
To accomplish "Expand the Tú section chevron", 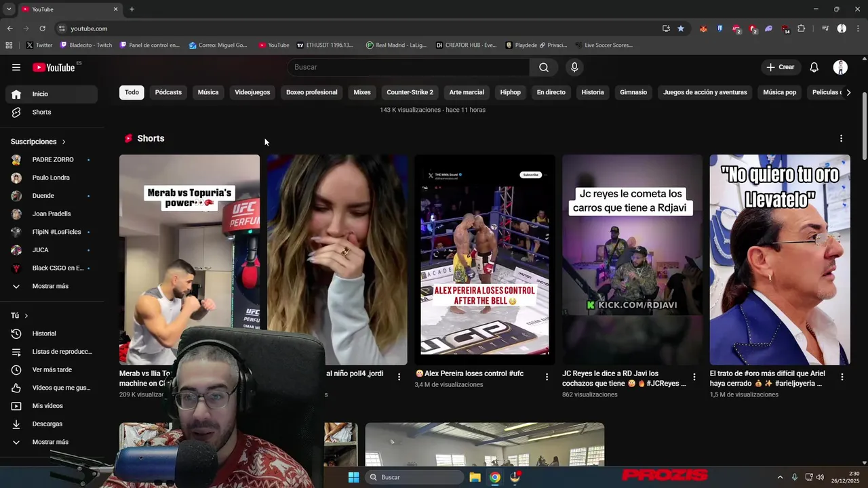I will point(26,316).
